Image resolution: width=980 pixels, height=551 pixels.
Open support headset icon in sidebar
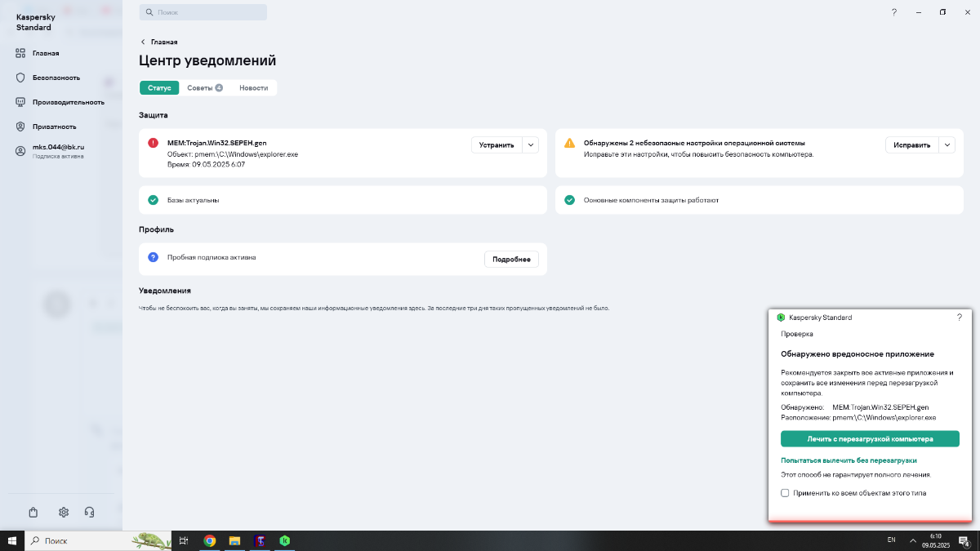(89, 513)
